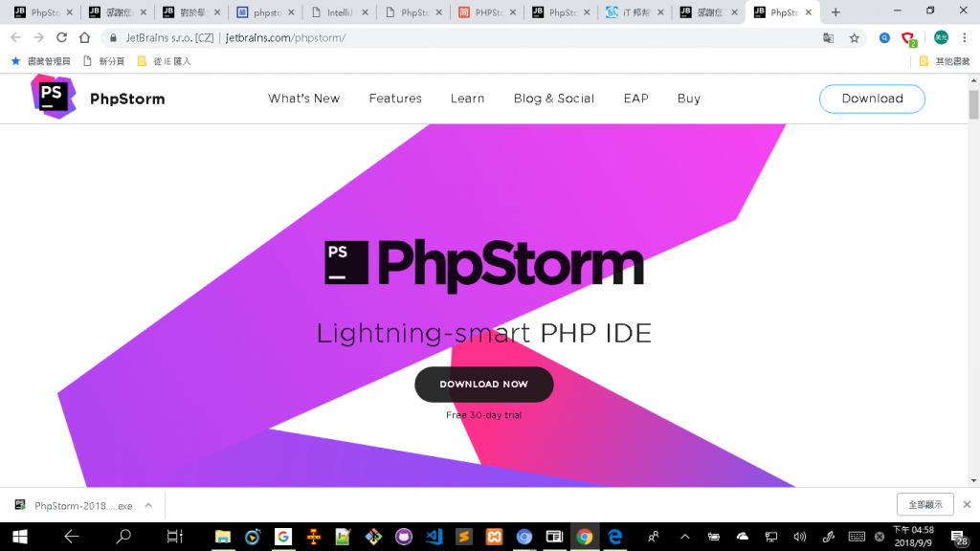The width and height of the screenshot is (980, 551).
Task: Open the Buy menu item
Action: point(689,99)
